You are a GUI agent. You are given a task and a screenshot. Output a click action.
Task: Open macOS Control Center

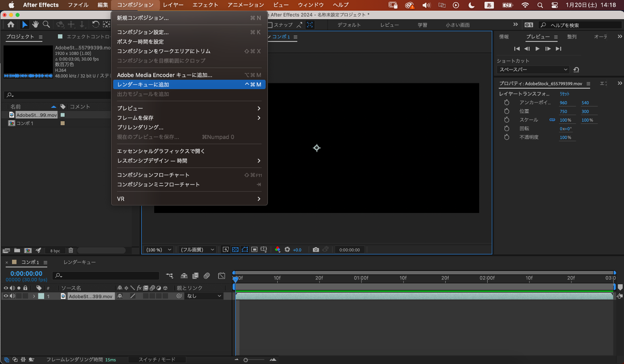pos(554,5)
